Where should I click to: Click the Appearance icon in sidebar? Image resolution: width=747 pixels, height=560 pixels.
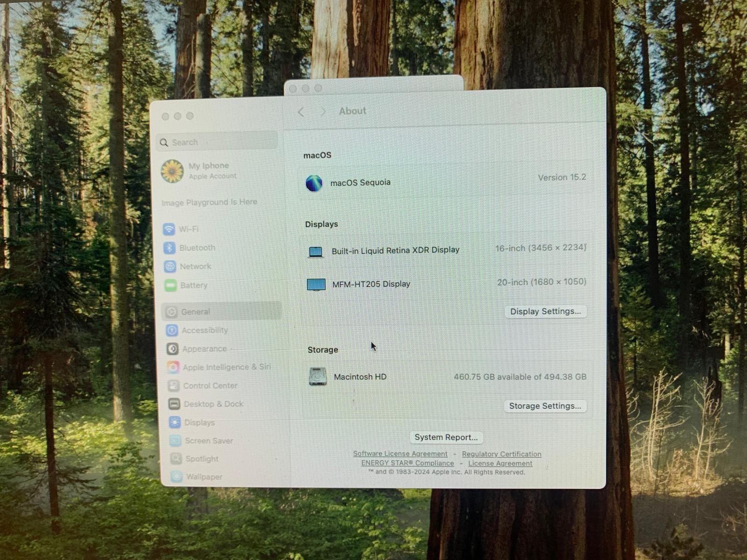[x=172, y=349]
